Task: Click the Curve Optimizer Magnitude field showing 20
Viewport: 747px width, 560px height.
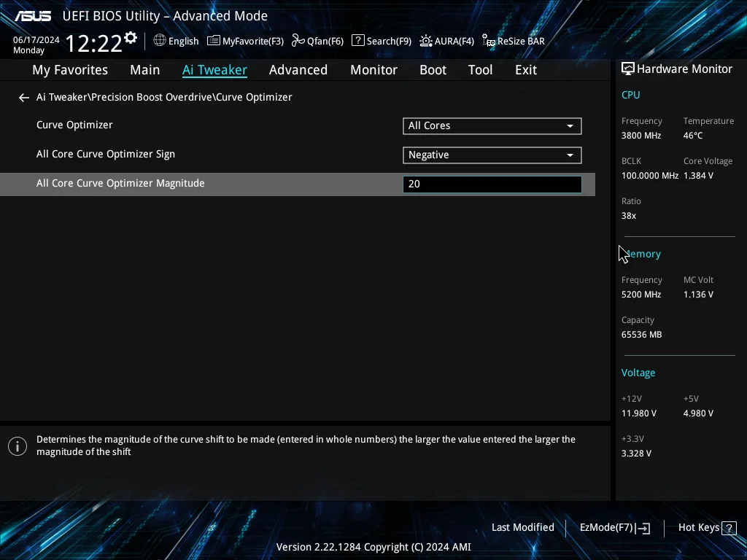Action: click(x=492, y=184)
